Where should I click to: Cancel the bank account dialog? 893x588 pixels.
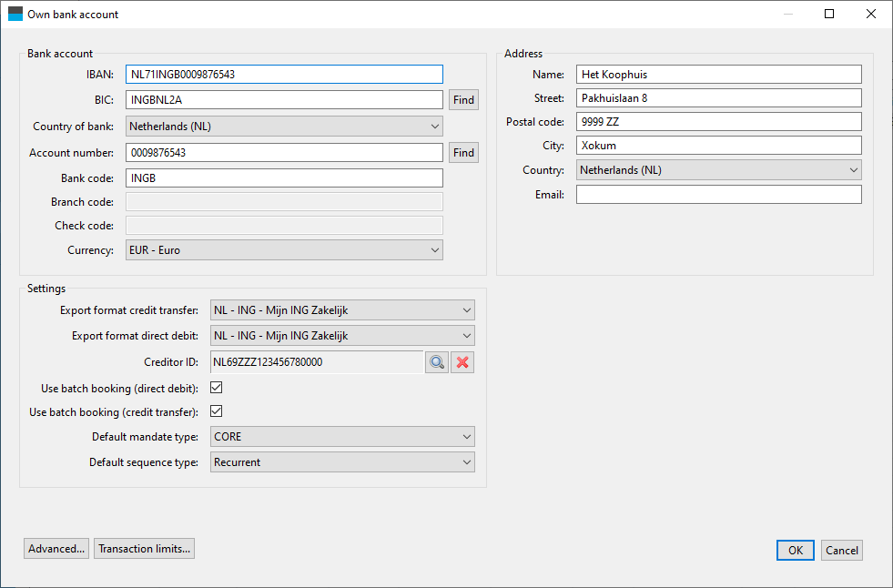(842, 551)
